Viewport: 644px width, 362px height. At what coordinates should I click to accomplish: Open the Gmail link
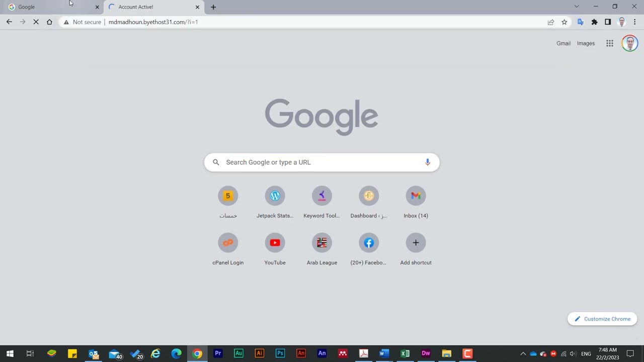coord(563,43)
